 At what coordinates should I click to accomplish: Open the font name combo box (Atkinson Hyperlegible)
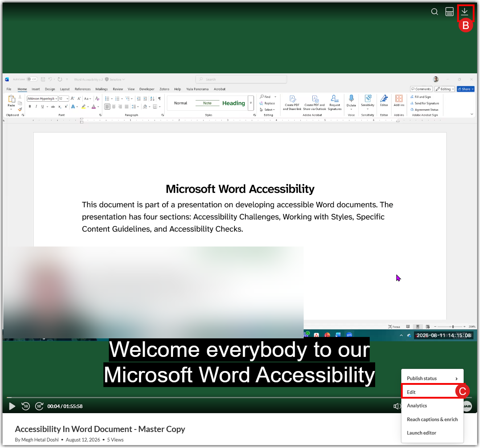pos(42,98)
